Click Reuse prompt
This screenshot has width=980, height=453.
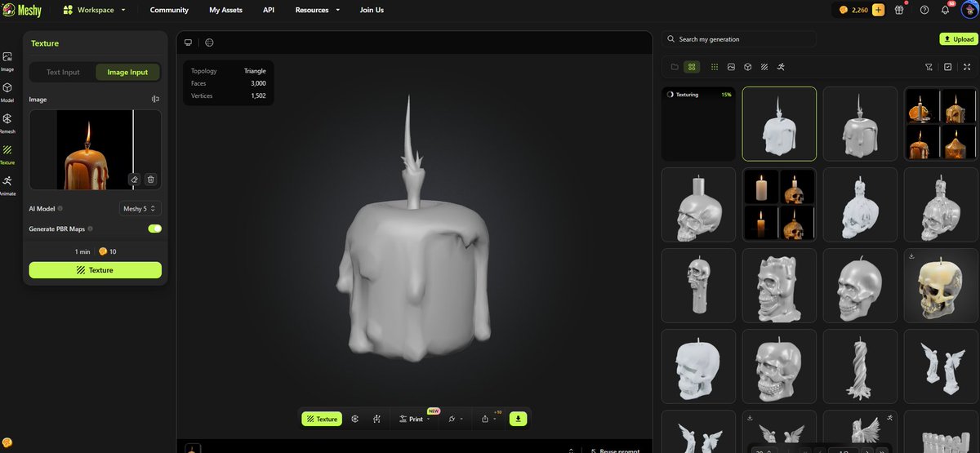click(615, 450)
